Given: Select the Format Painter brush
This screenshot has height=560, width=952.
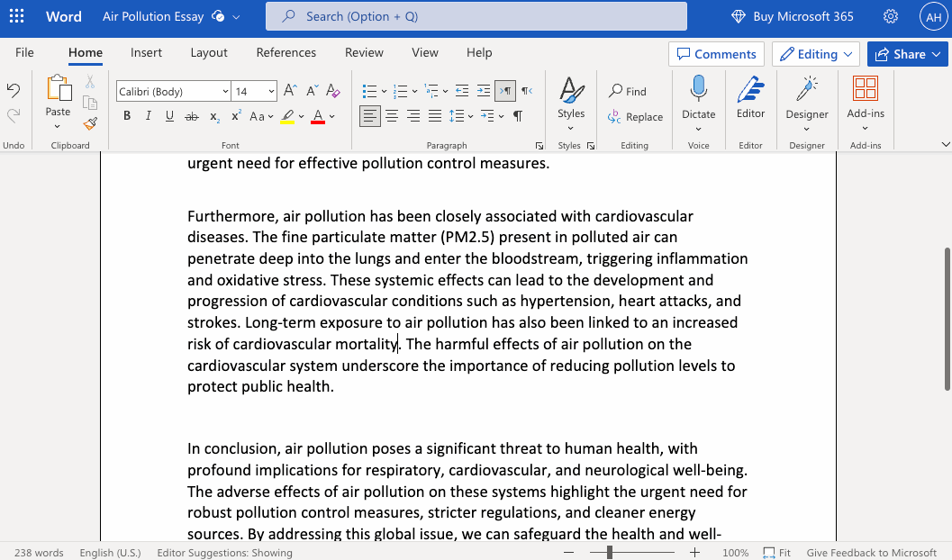Looking at the screenshot, I should [x=90, y=123].
